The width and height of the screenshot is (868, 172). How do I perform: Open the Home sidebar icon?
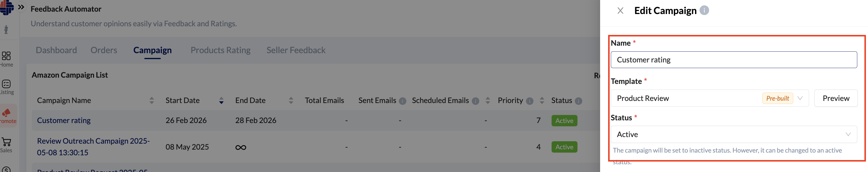(x=7, y=59)
